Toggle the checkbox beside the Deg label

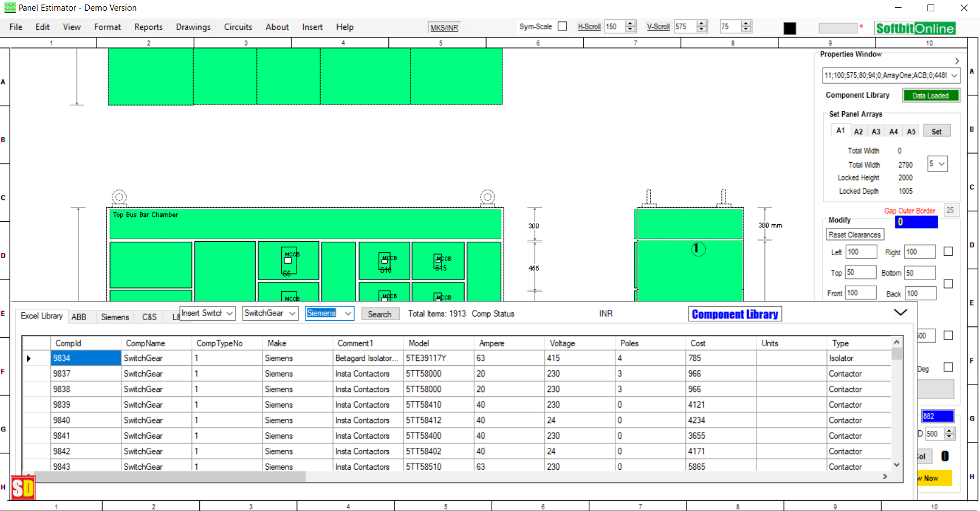948,367
